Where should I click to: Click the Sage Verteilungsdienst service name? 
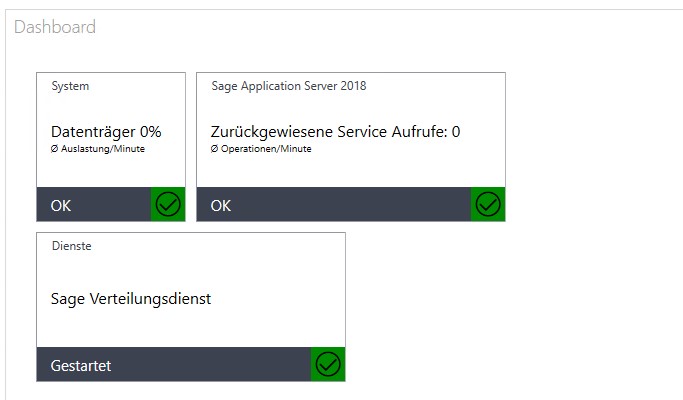(x=131, y=298)
